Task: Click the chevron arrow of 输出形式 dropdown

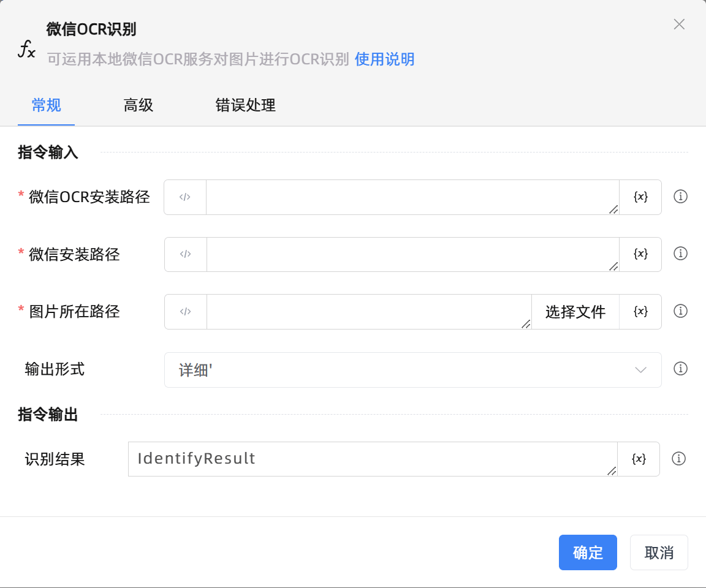Action: click(640, 370)
